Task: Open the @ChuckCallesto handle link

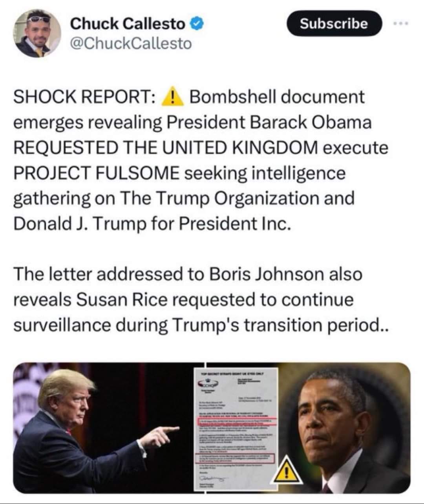Action: pyautogui.click(x=130, y=44)
